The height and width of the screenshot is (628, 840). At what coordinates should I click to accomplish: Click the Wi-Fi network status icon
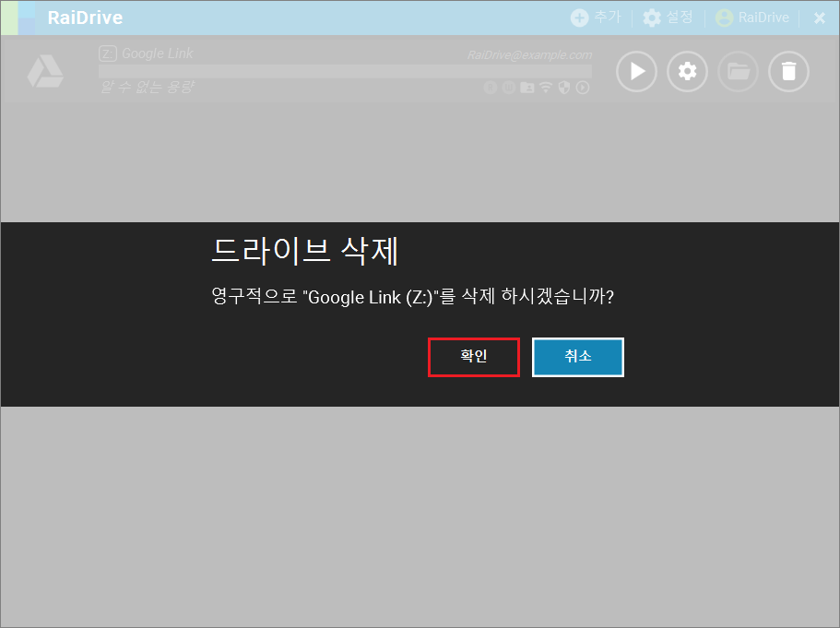click(x=545, y=88)
